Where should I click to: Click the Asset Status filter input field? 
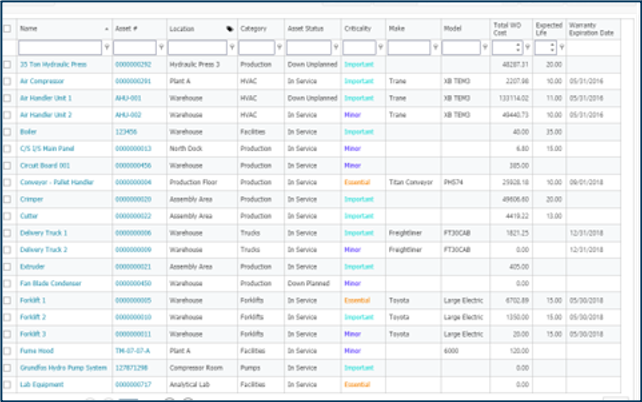[x=309, y=47]
